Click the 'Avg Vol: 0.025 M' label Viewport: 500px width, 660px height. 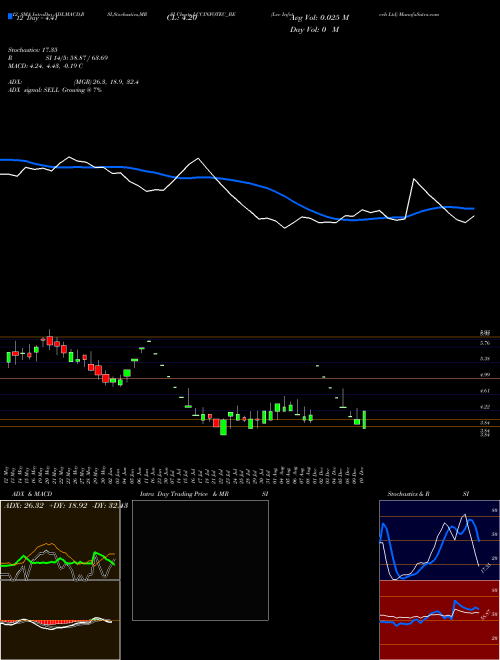pyautogui.click(x=320, y=18)
